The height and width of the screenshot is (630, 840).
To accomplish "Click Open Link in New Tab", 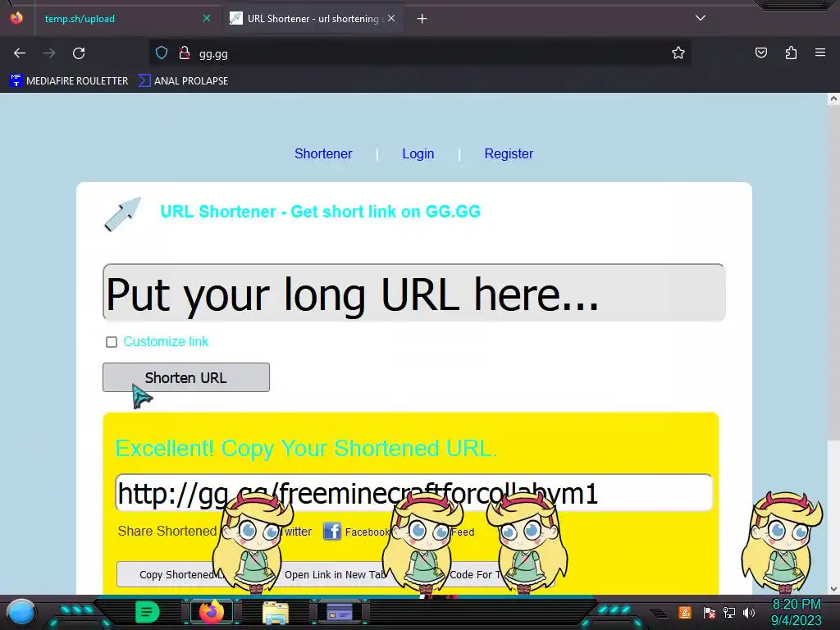I will pos(335,574).
